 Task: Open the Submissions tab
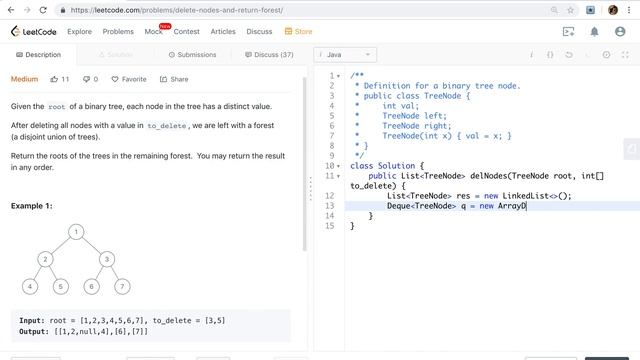pos(193,55)
